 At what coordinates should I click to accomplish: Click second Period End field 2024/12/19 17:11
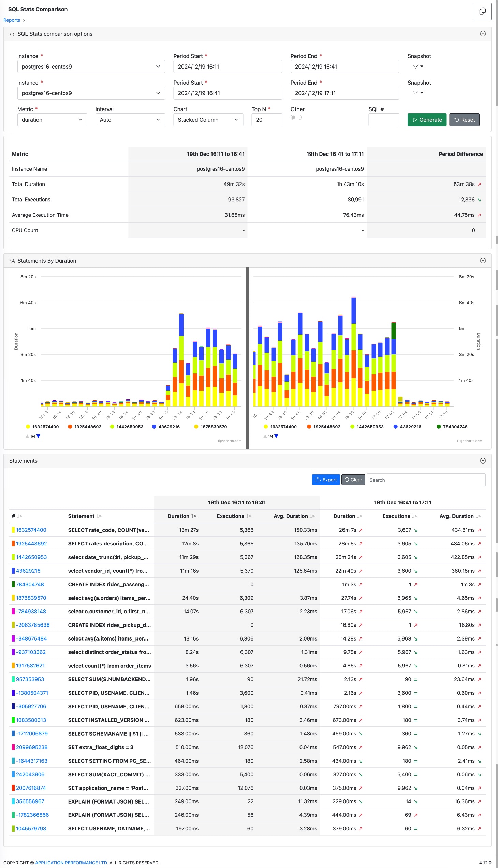pyautogui.click(x=345, y=93)
